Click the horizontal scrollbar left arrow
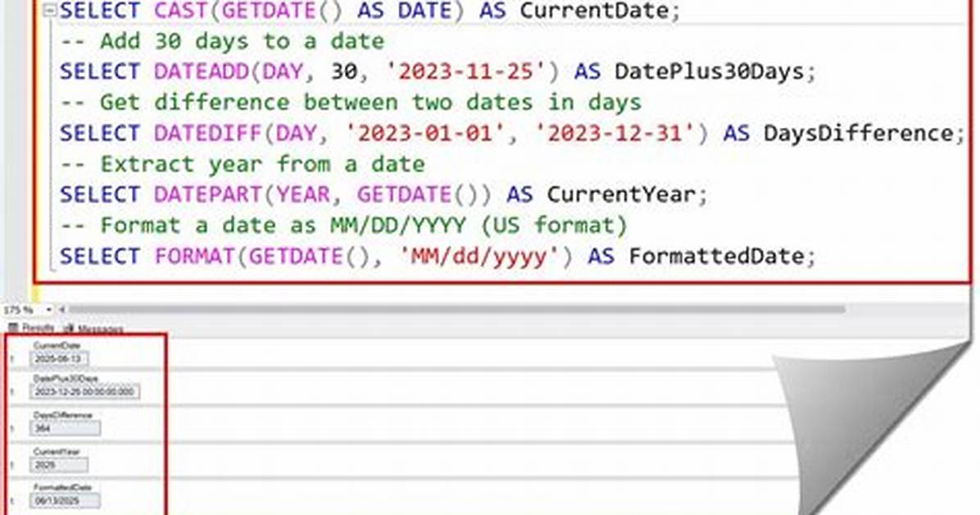980x515 pixels. (x=62, y=309)
